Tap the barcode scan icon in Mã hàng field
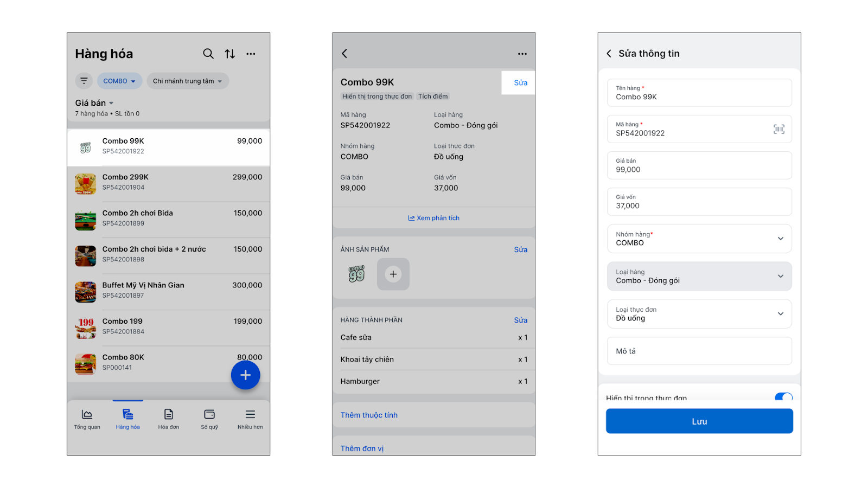 [779, 129]
